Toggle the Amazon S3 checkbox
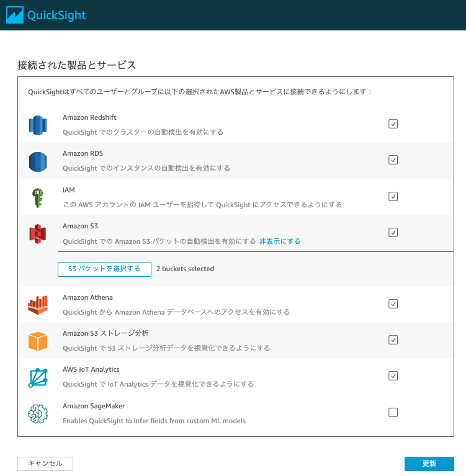 (393, 233)
